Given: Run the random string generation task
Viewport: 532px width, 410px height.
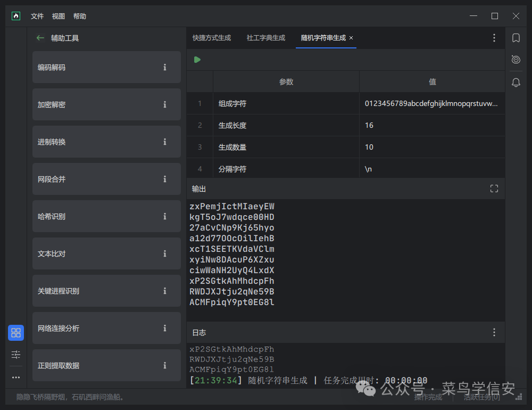Looking at the screenshot, I should (197, 60).
